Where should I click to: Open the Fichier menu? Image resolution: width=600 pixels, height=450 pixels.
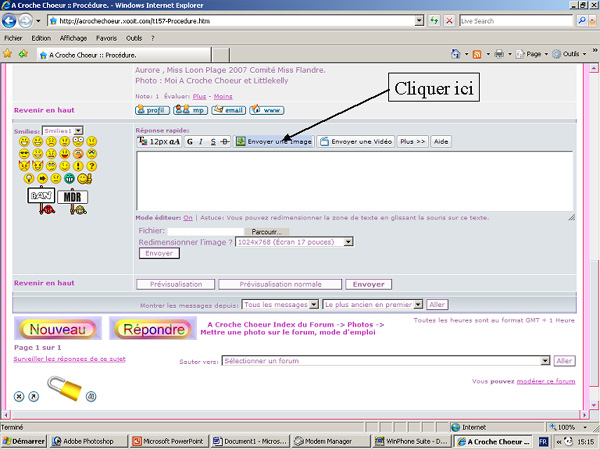13,38
